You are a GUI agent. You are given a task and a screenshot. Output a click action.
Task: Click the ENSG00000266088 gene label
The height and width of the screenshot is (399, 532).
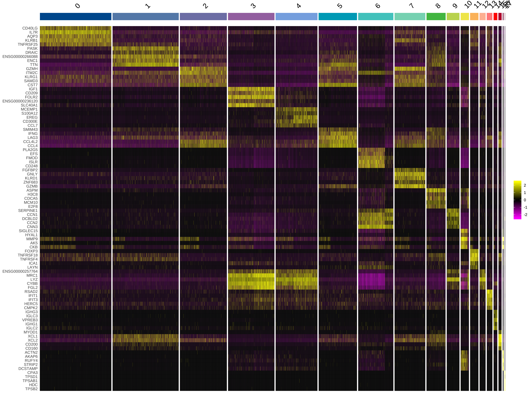pos(20,57)
